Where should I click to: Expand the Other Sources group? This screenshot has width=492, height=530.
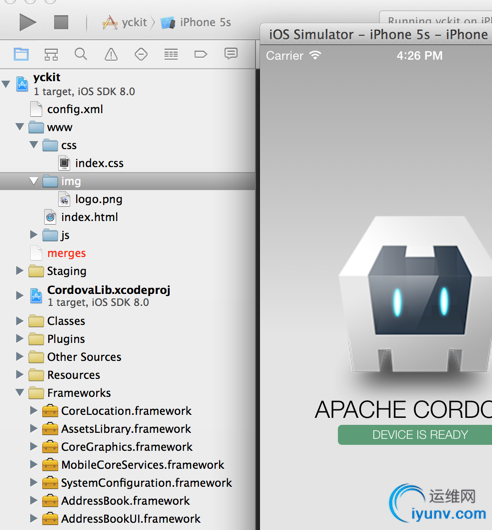pos(20,356)
